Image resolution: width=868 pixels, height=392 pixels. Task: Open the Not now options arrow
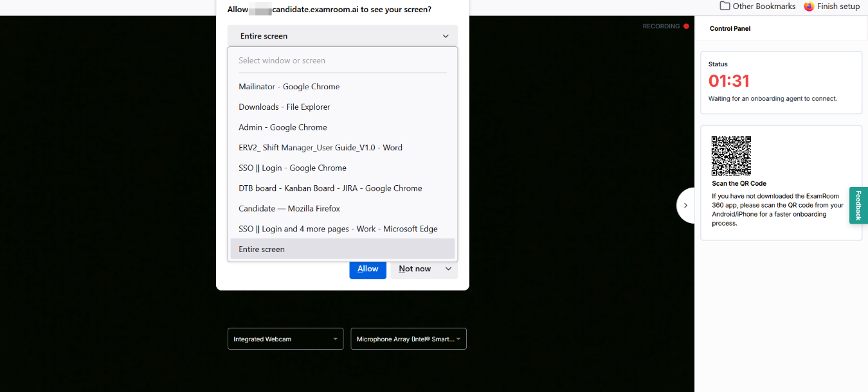448,269
